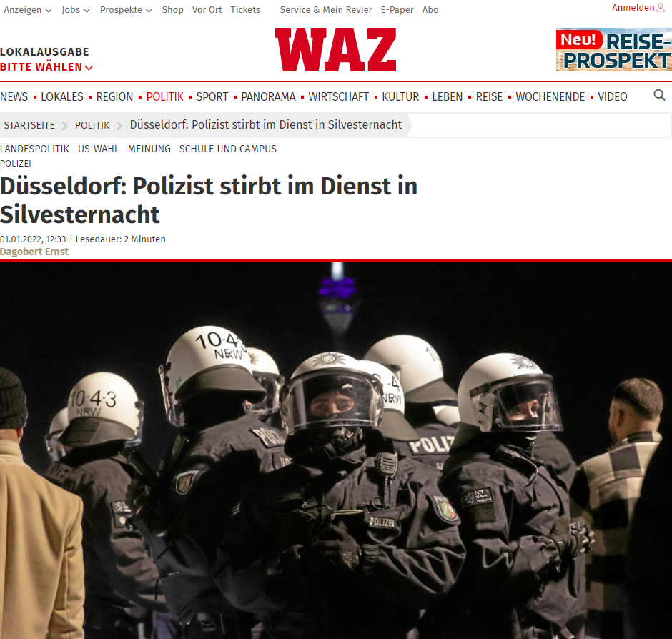Click the WAZ logo

tap(335, 50)
